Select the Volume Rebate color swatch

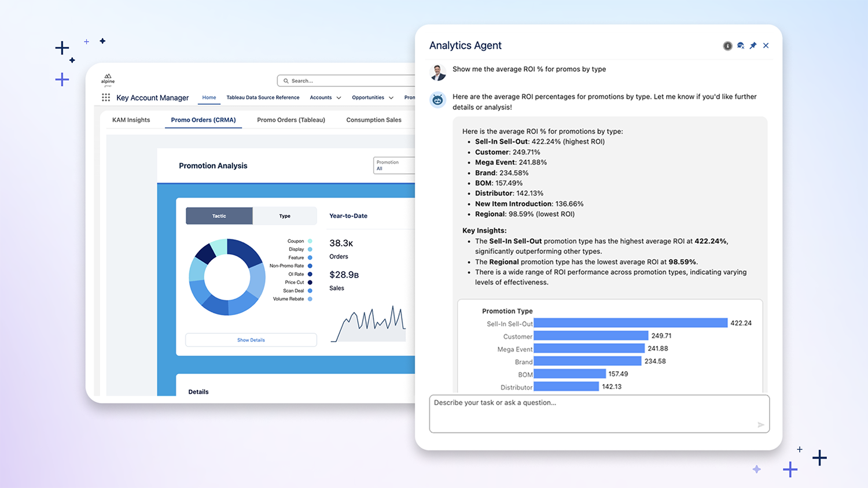tap(310, 299)
